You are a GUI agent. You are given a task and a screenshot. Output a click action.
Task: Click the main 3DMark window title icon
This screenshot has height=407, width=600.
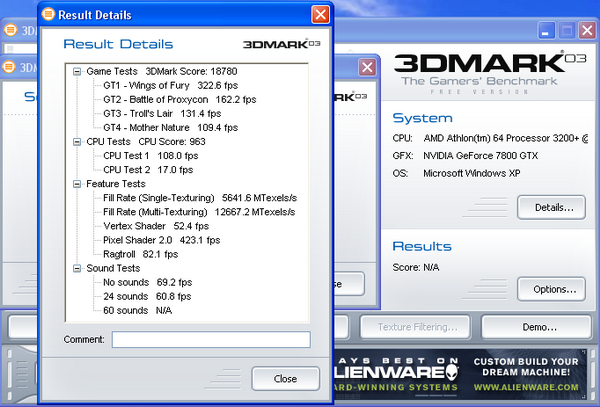tap(10, 30)
